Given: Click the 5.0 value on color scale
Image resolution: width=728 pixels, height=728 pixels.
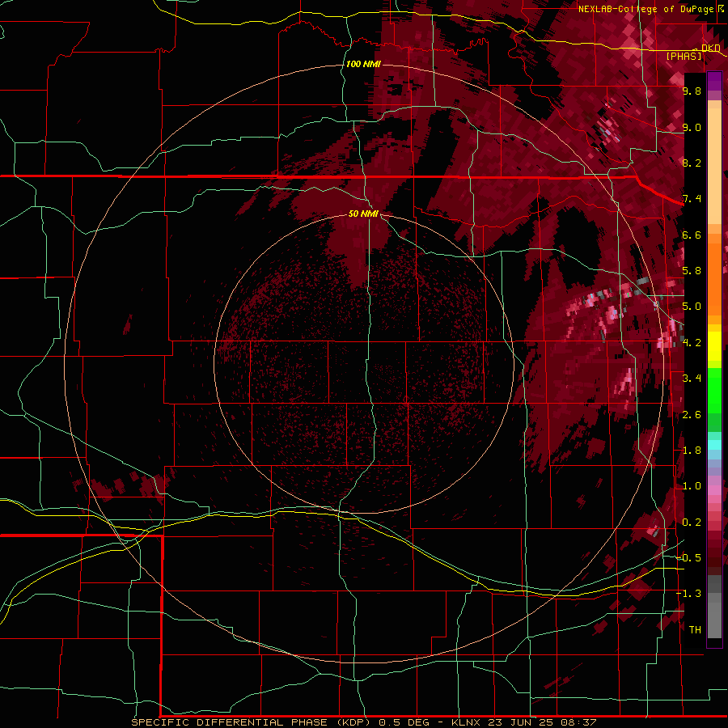Looking at the screenshot, I should 692,307.
